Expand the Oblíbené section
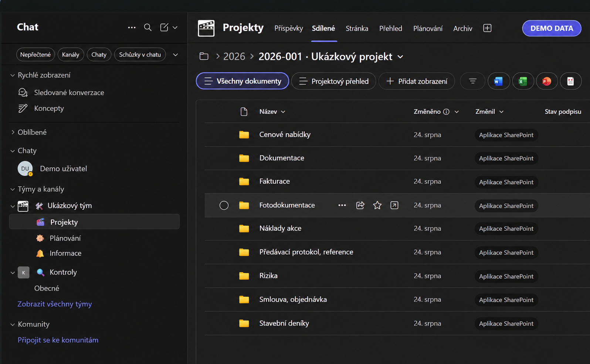This screenshot has width=590, height=364. click(13, 132)
